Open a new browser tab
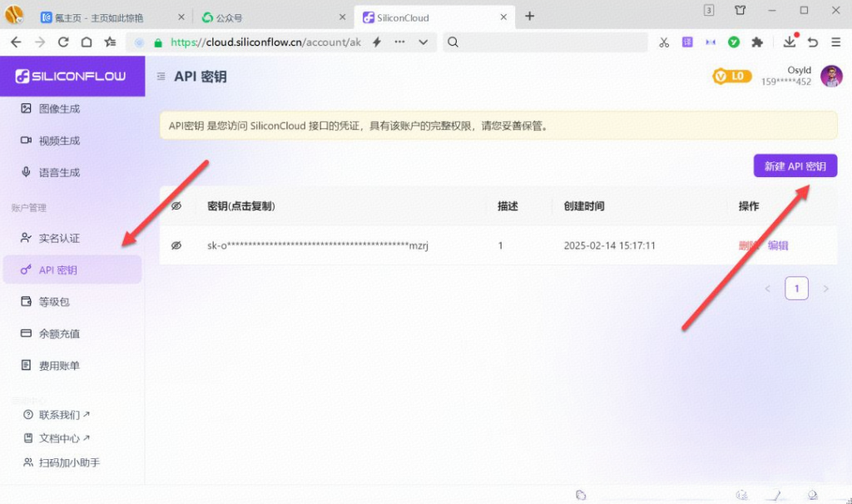The width and height of the screenshot is (852, 504). [530, 17]
